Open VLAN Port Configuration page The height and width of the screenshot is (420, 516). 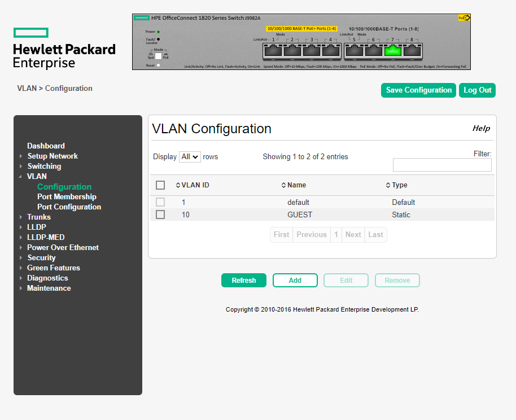tap(69, 207)
